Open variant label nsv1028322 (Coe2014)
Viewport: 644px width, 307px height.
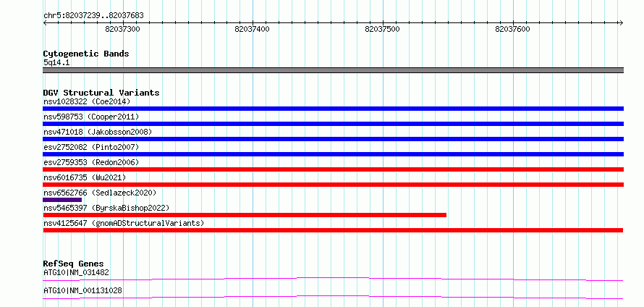87,101
